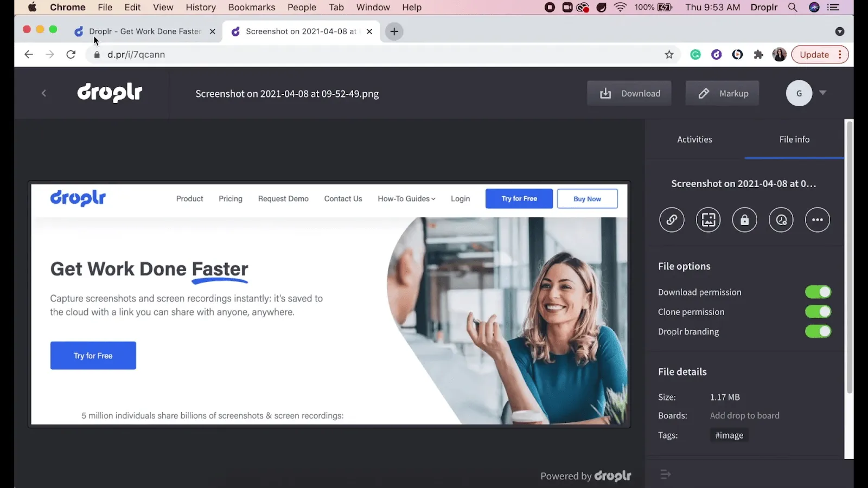
Task: Open the History menu
Action: [x=201, y=7]
